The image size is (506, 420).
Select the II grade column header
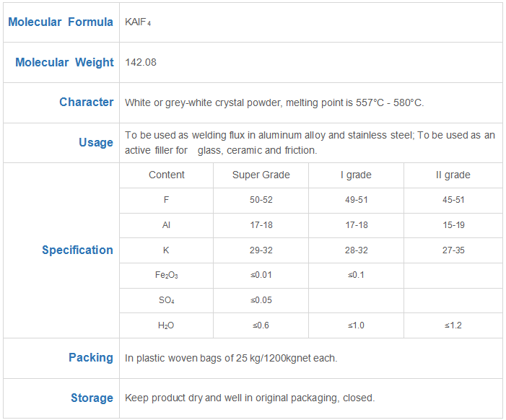pos(453,175)
